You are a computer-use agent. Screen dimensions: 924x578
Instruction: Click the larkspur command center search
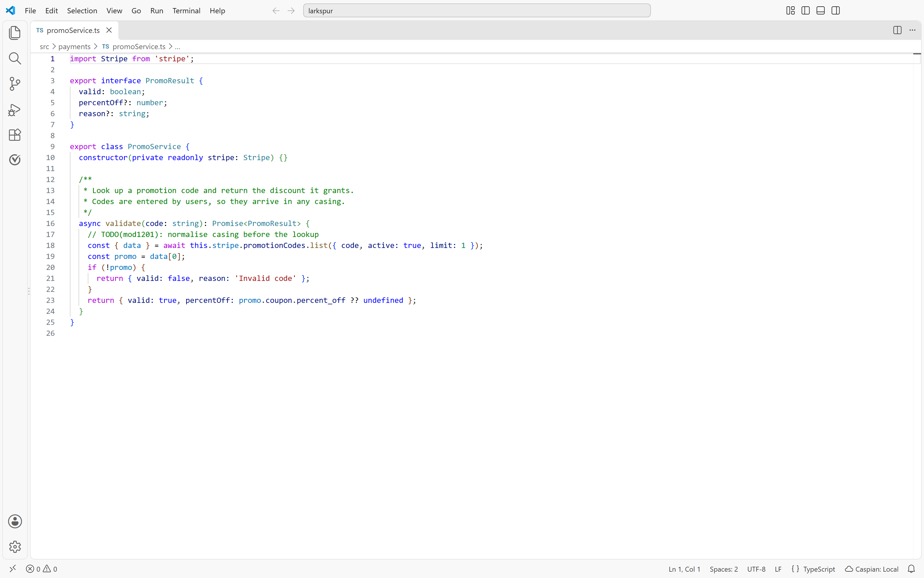point(476,11)
